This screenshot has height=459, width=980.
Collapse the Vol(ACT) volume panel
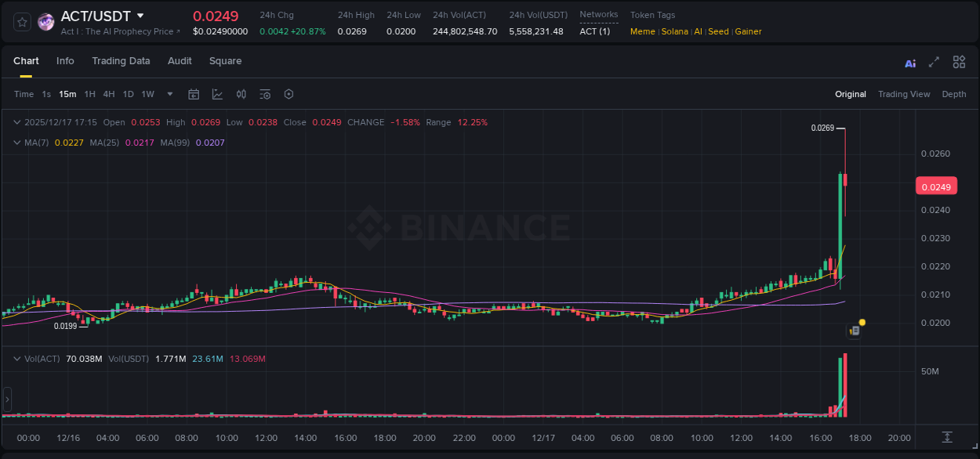click(16, 357)
